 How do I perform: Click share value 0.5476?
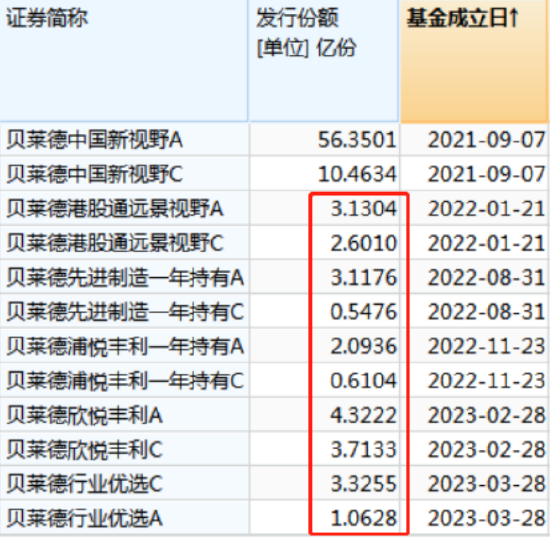(364, 312)
